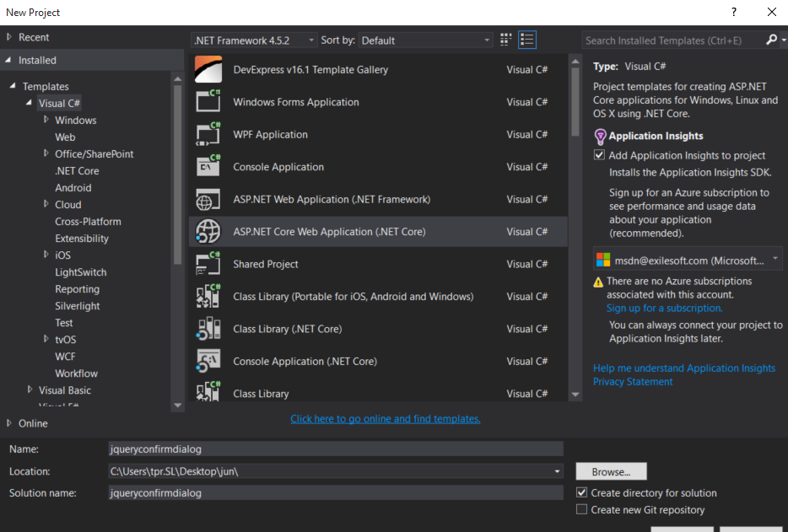Click Sign up for a subscription link
This screenshot has width=788, height=532.
(x=664, y=308)
